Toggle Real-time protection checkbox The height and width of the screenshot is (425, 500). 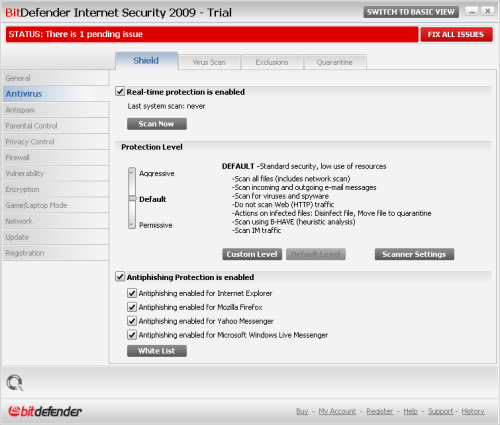click(120, 91)
